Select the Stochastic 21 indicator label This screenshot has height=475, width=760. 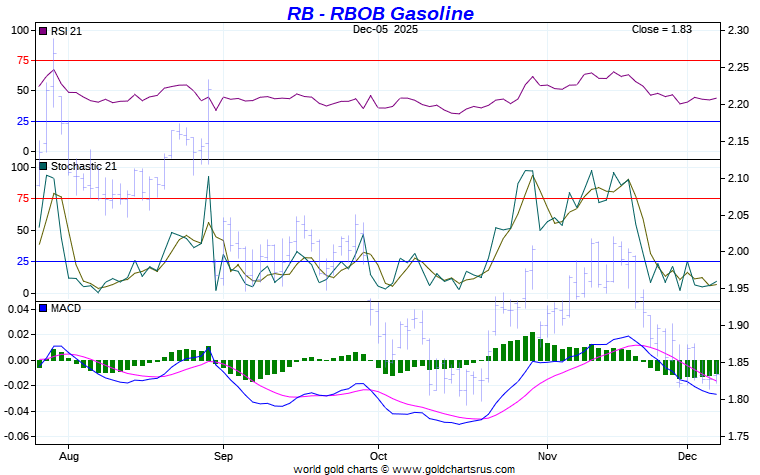[83, 166]
